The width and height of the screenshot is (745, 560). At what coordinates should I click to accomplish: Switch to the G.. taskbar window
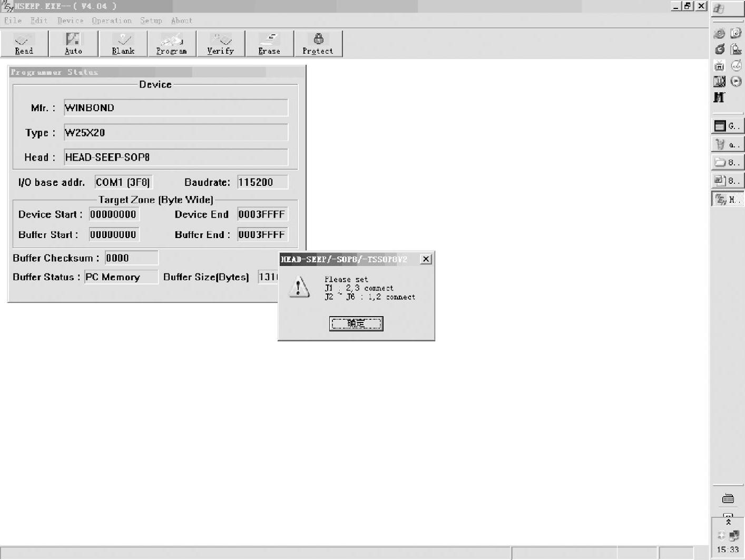(728, 126)
